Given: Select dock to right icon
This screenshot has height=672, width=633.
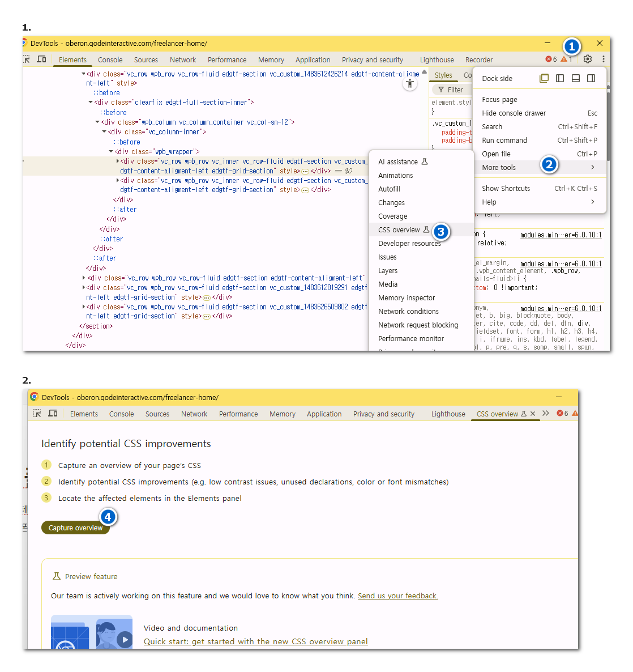Looking at the screenshot, I should click(591, 78).
